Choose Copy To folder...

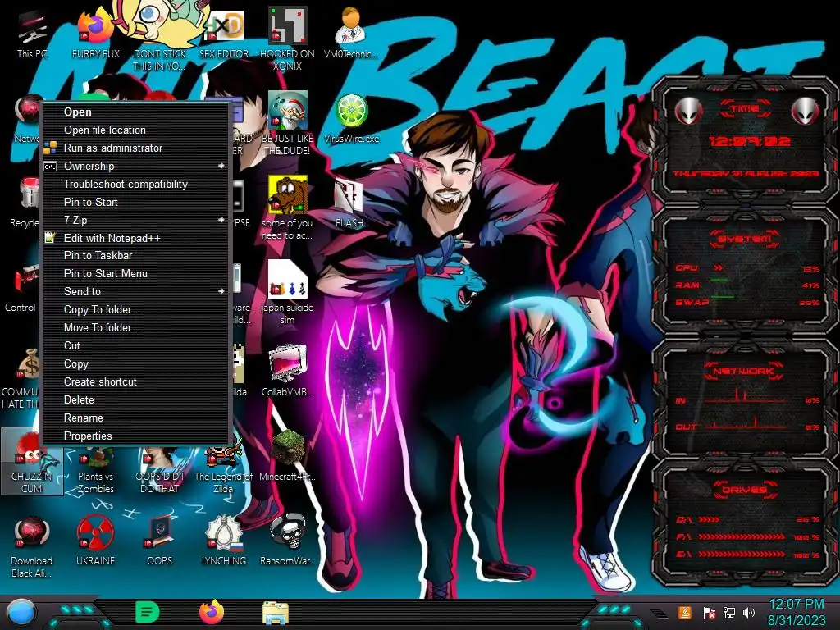pyautogui.click(x=136, y=309)
